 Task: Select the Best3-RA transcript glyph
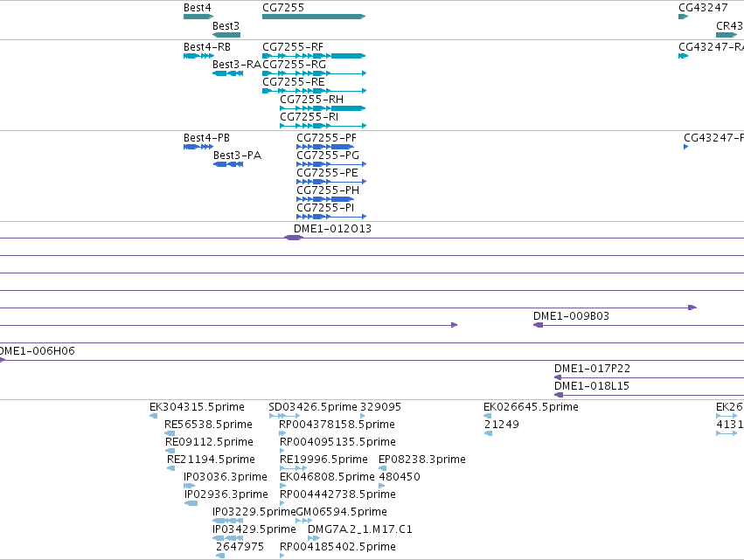pyautogui.click(x=228, y=73)
